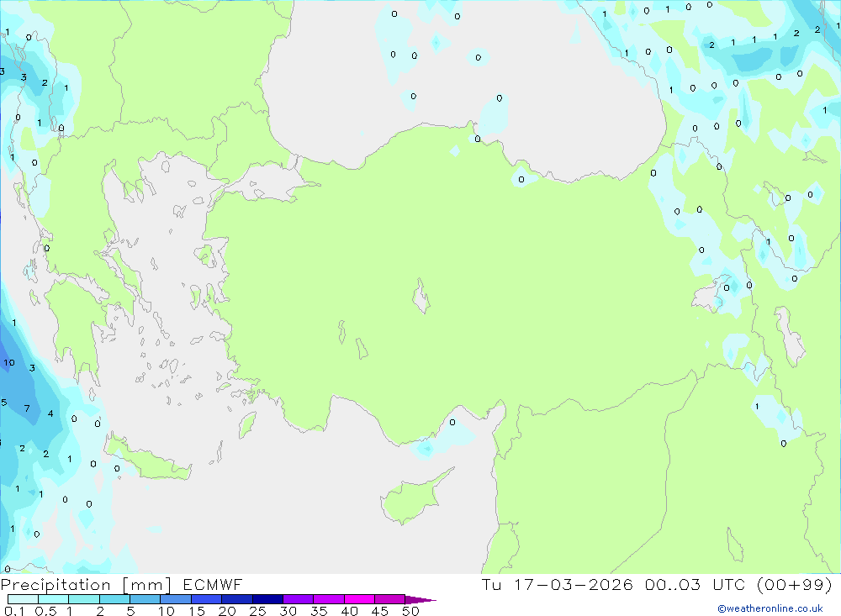Click the 5–10 mm legend color swatch
This screenshot has height=616, width=841.
tap(145, 599)
